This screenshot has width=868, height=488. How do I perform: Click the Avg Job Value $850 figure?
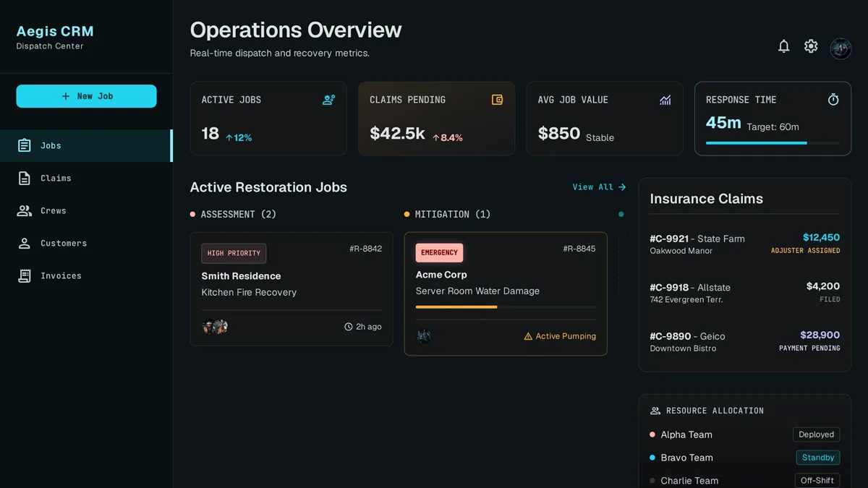pos(559,133)
